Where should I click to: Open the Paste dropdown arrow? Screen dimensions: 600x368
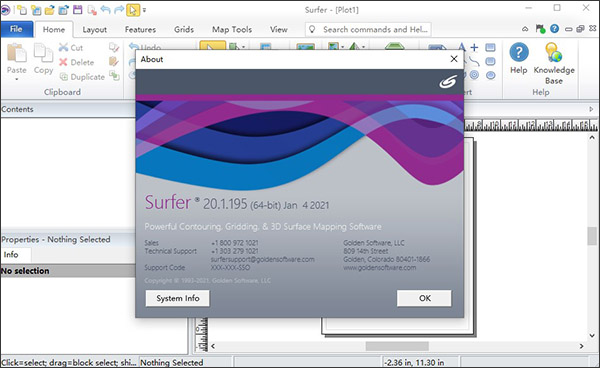[x=17, y=80]
